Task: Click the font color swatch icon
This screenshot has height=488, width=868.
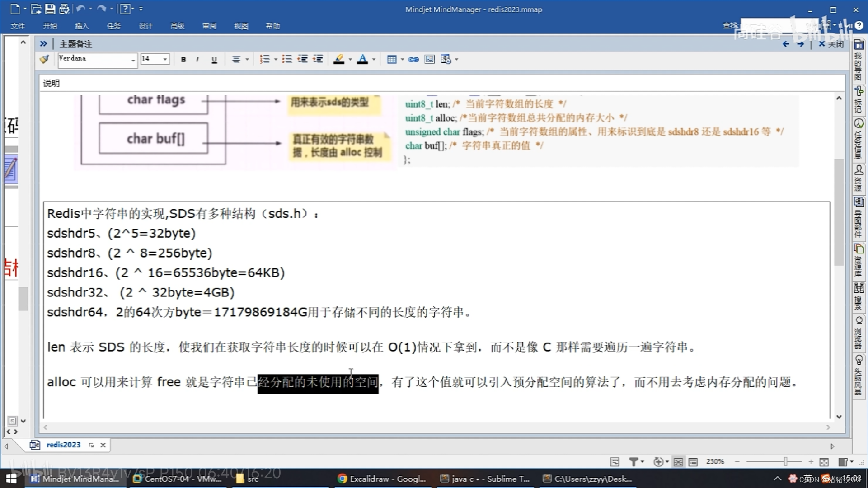Action: (362, 59)
